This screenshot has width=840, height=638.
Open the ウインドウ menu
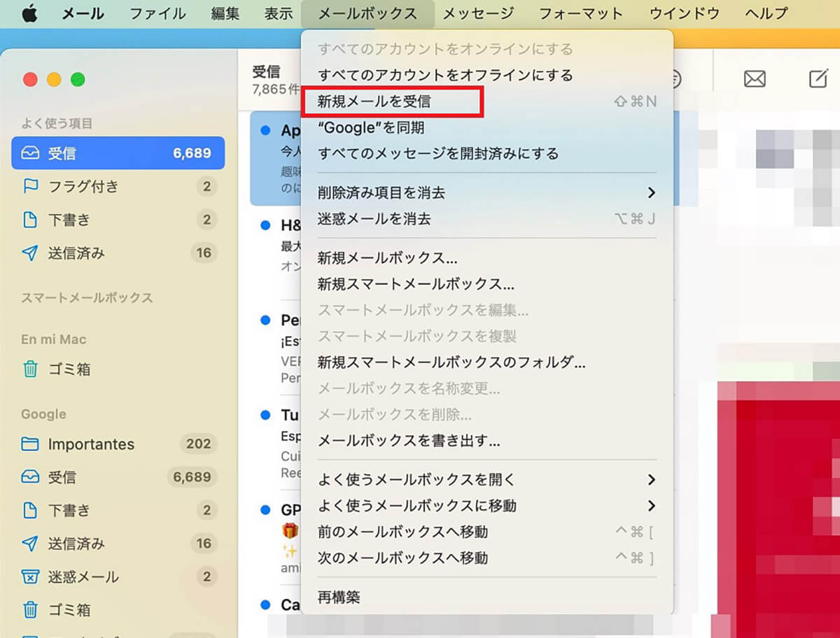point(684,13)
